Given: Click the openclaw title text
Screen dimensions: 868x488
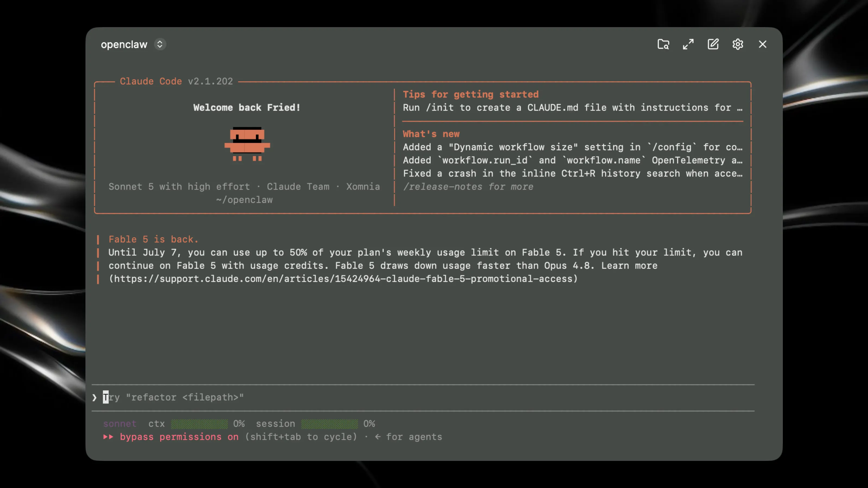Looking at the screenshot, I should pos(124,44).
